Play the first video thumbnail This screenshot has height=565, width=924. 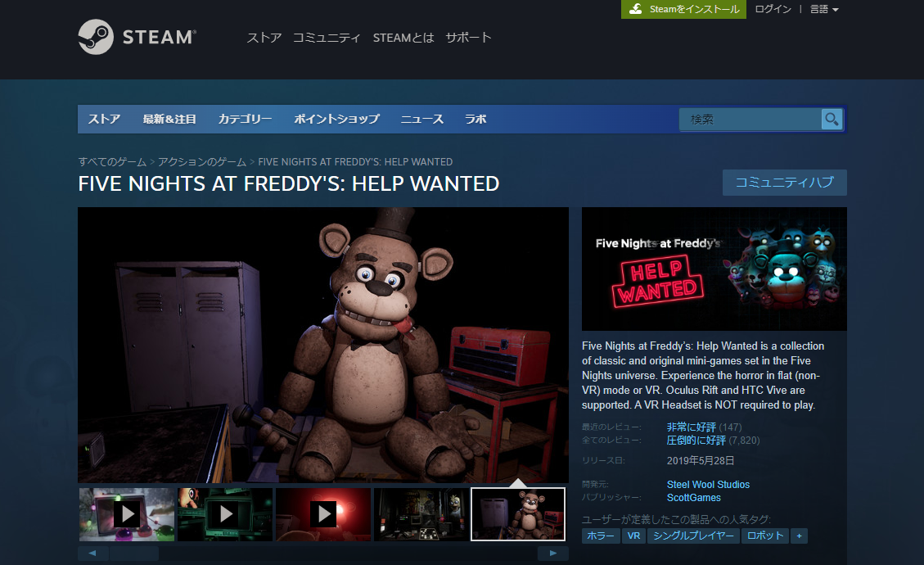127,514
